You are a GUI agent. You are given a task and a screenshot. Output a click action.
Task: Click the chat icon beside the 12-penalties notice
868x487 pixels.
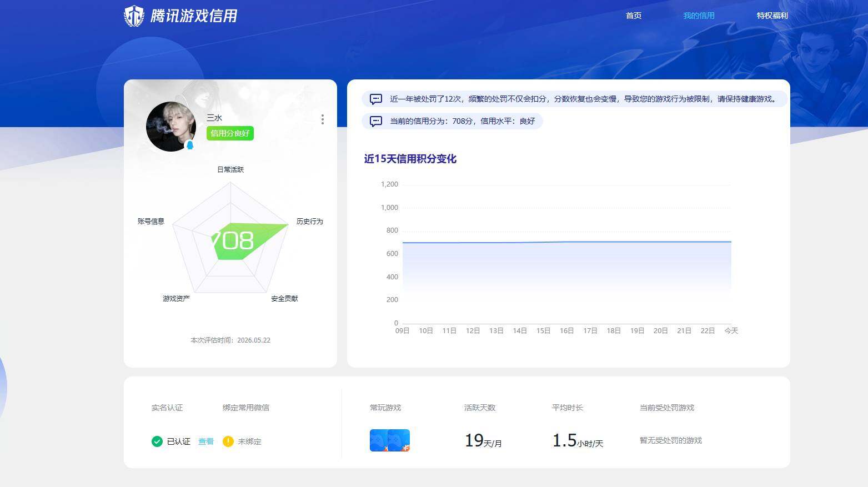click(x=376, y=99)
